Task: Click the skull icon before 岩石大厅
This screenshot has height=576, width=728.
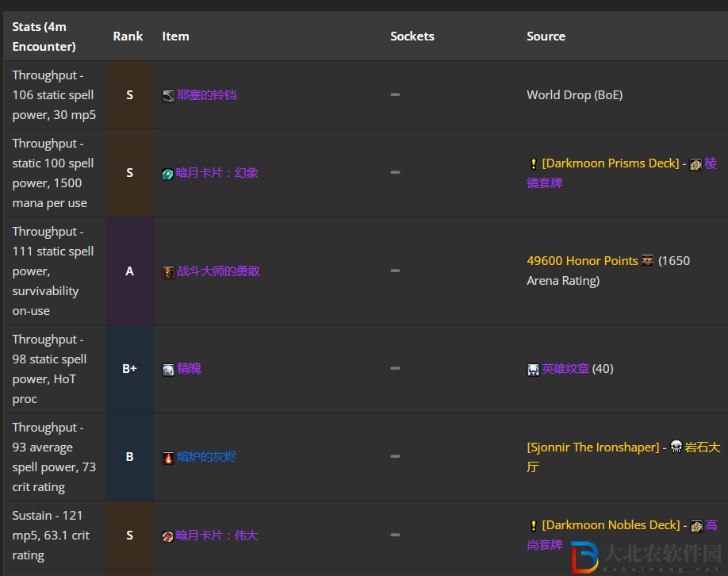Action: tap(676, 447)
